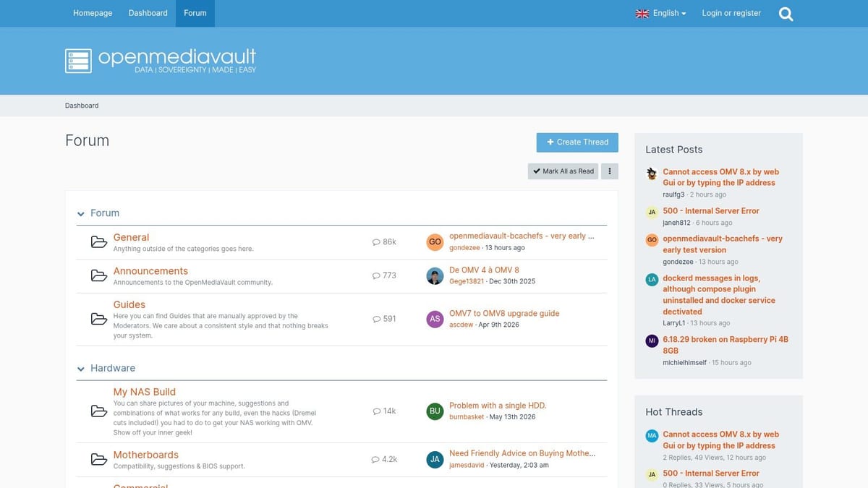This screenshot has height=488, width=868.
Task: Click the UK flag language icon
Action: coord(642,14)
